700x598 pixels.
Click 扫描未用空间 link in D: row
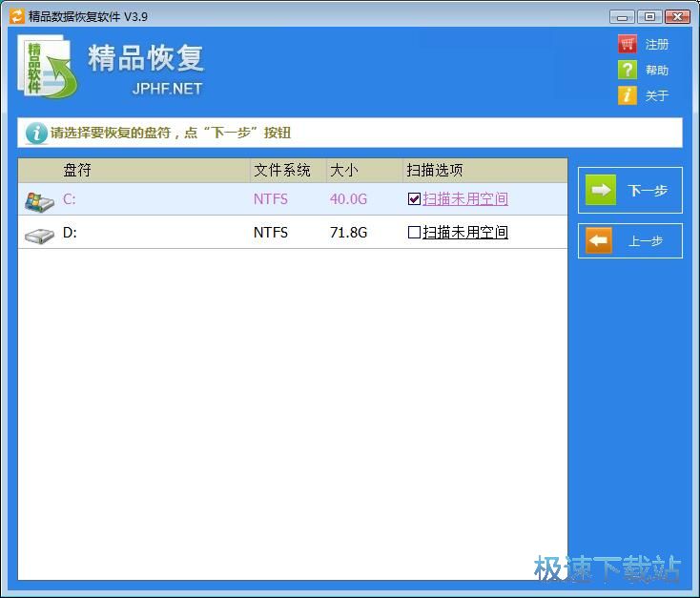(x=465, y=232)
